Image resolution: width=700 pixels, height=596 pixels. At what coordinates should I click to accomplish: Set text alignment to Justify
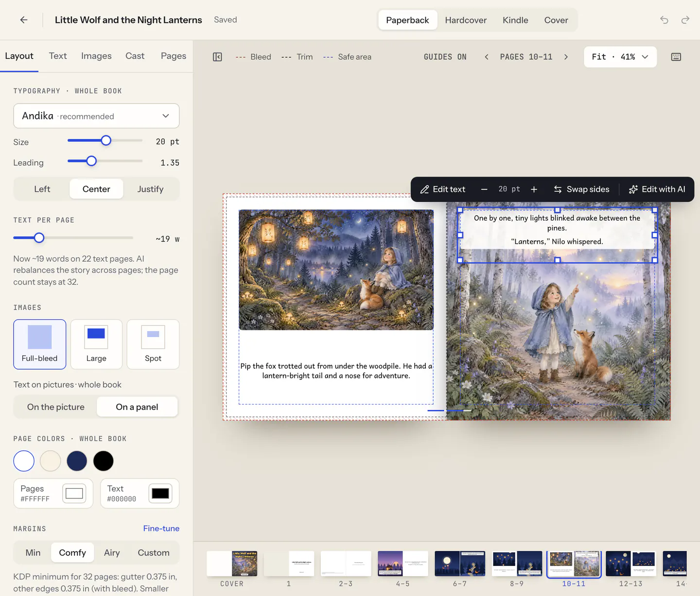click(x=150, y=189)
